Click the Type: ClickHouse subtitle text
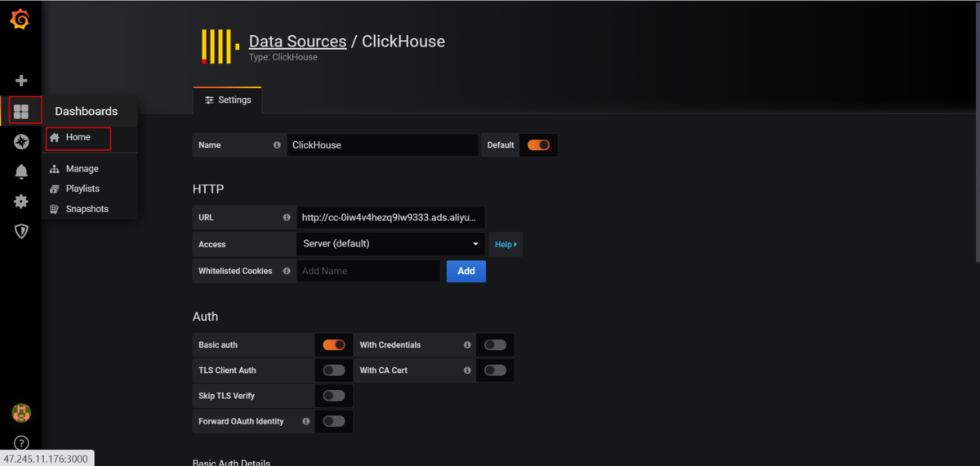Viewport: 980px width, 466px height. point(283,58)
